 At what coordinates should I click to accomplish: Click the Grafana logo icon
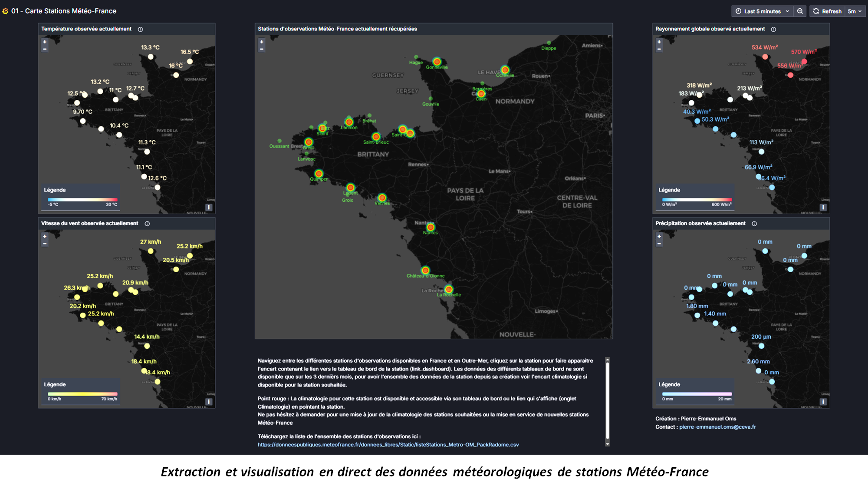click(5, 11)
